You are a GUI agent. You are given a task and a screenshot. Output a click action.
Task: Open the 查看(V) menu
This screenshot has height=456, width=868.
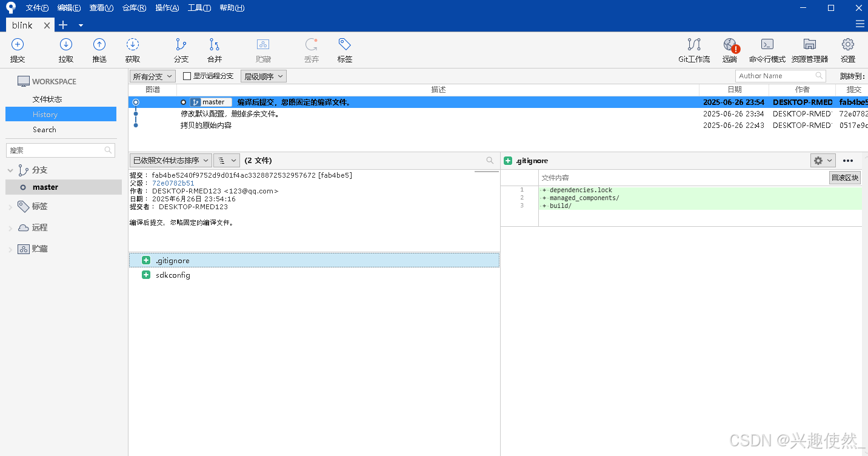coord(101,8)
